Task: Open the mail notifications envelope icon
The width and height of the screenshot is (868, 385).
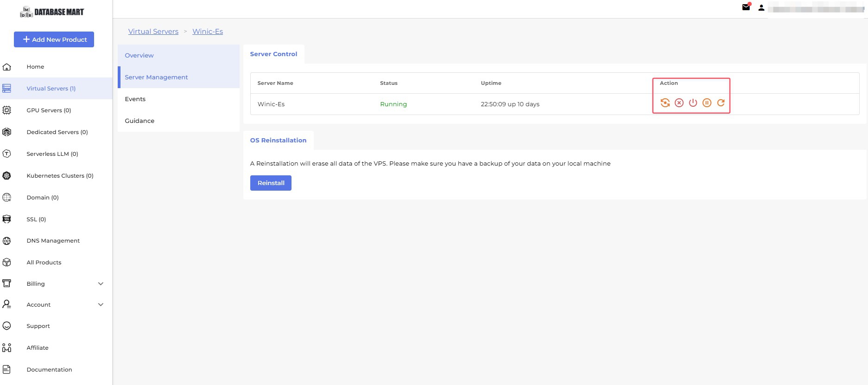Action: pos(746,7)
